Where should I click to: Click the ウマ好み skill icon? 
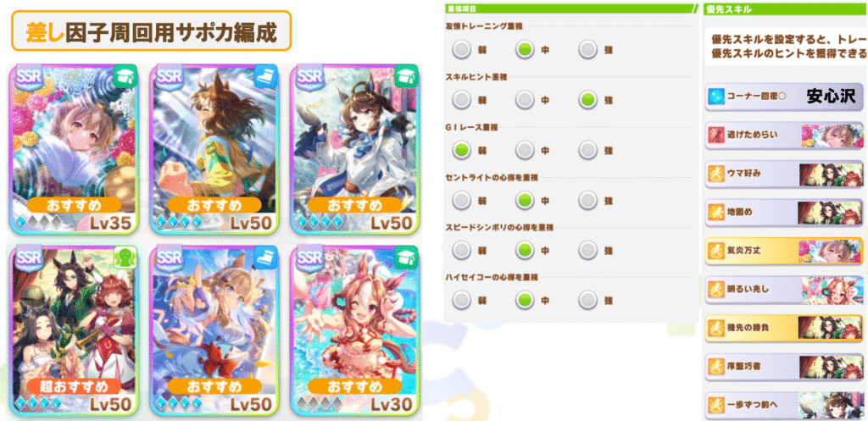click(x=716, y=173)
